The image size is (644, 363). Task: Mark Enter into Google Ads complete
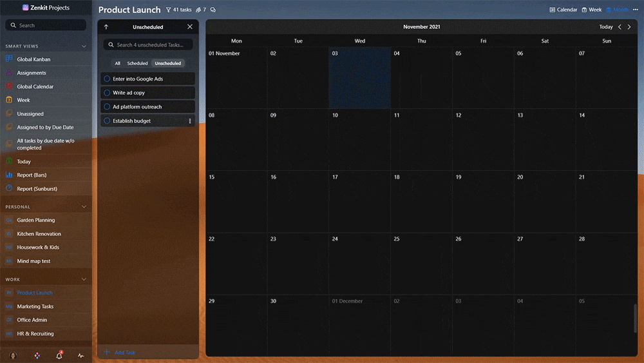(107, 79)
